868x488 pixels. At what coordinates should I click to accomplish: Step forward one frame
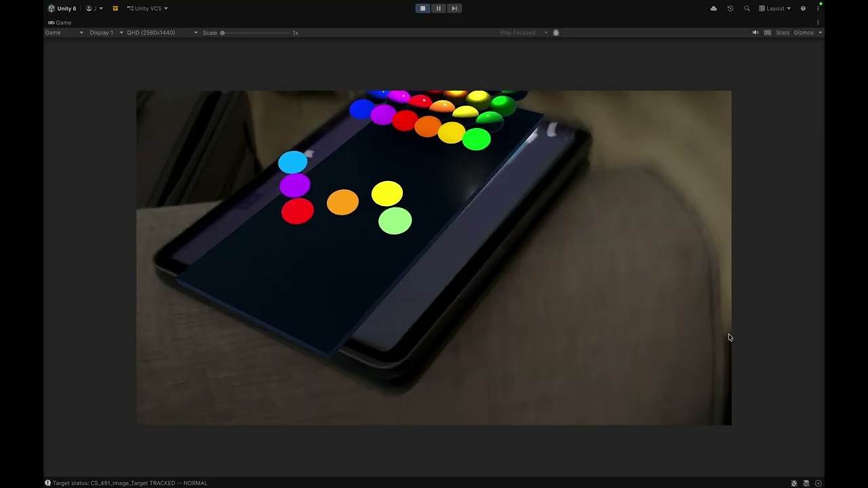point(454,8)
